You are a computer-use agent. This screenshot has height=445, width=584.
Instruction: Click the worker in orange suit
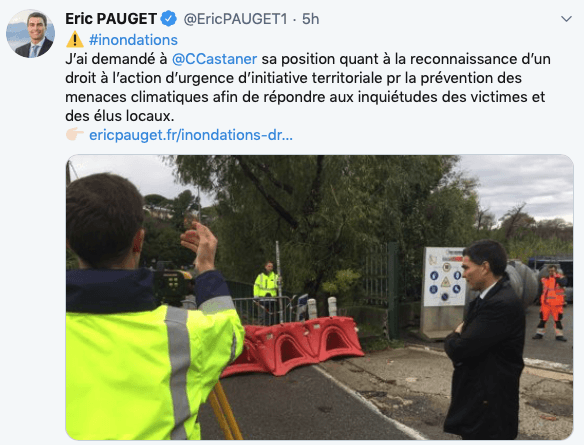[x=551, y=302]
